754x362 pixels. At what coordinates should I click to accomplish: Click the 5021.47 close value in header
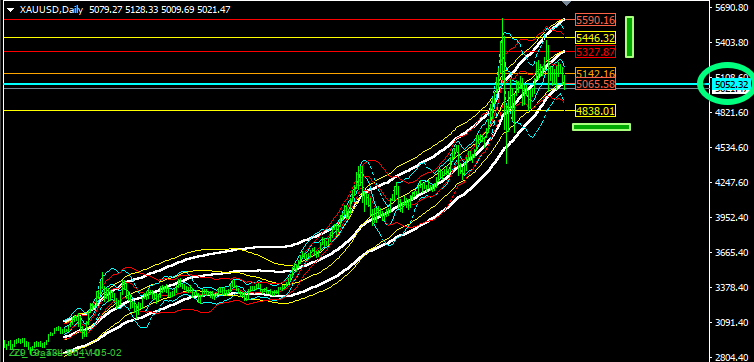tap(213, 9)
